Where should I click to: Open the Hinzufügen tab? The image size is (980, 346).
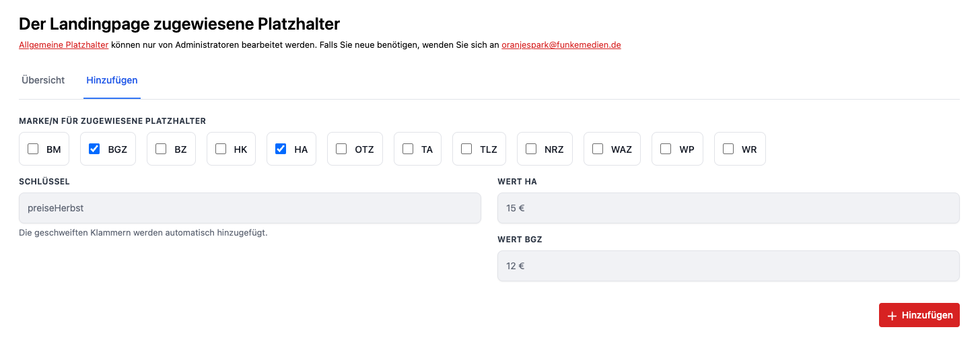pyautogui.click(x=112, y=80)
